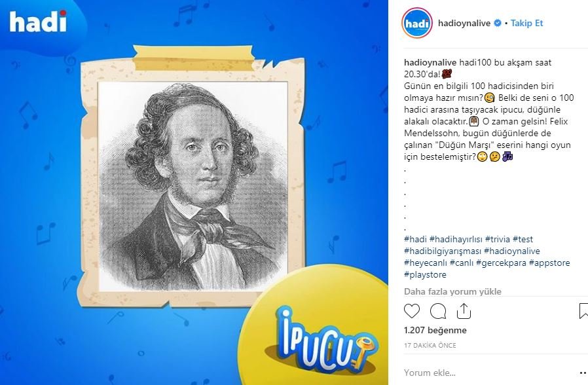Click the Mendelssohn portrait image
The height and width of the screenshot is (385, 588).
pyautogui.click(x=193, y=187)
